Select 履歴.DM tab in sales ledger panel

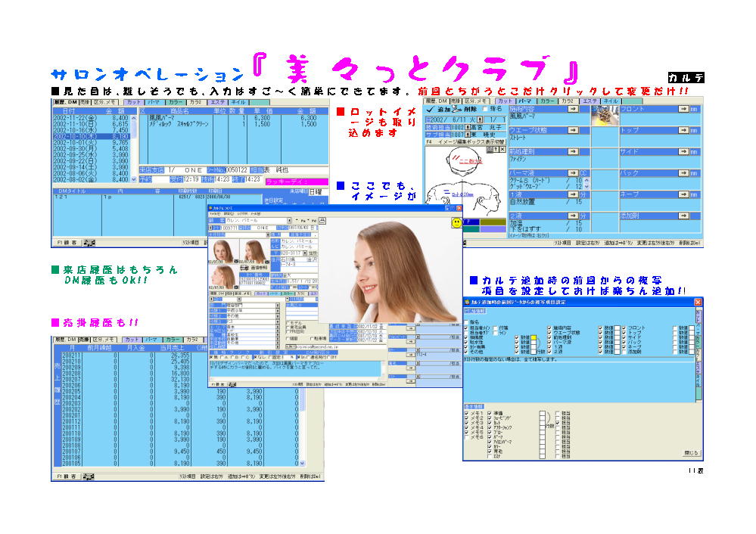[66, 340]
